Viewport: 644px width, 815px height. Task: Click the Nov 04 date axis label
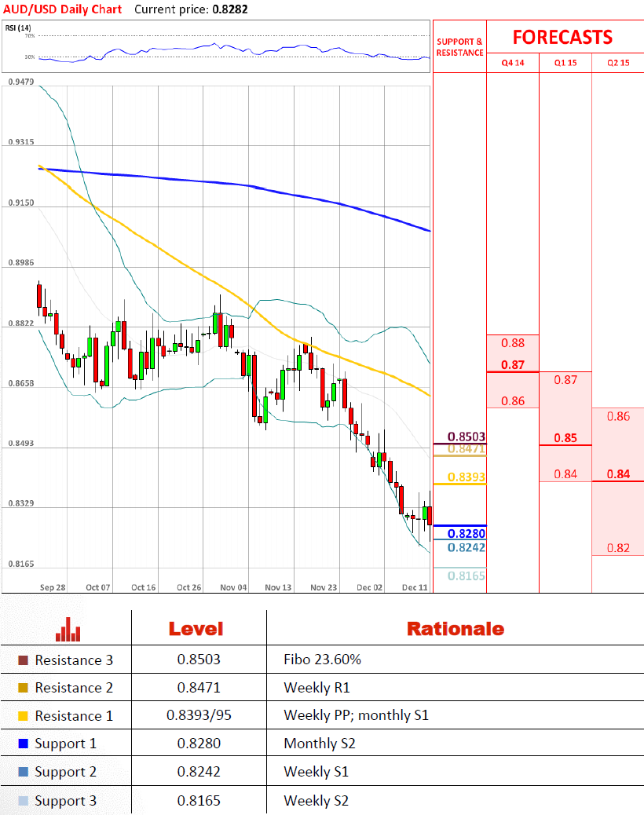click(233, 587)
